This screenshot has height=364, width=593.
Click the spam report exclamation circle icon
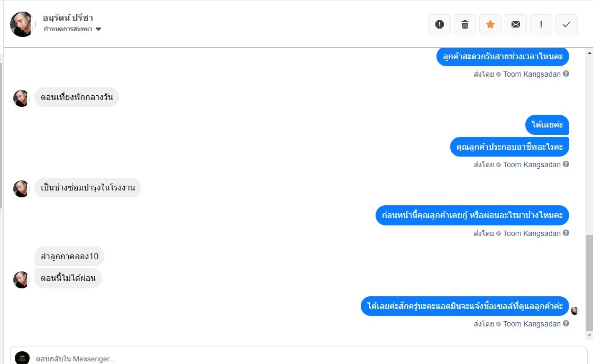tap(440, 24)
